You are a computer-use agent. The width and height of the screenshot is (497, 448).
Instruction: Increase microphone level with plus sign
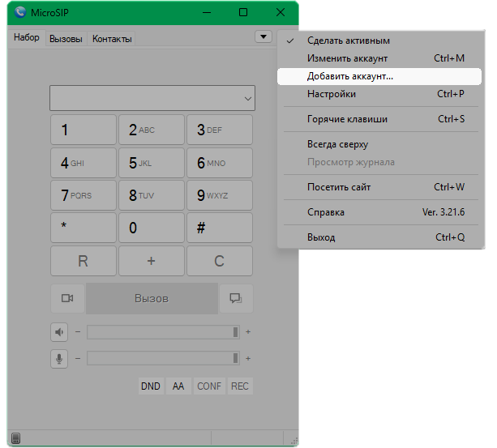point(248,358)
